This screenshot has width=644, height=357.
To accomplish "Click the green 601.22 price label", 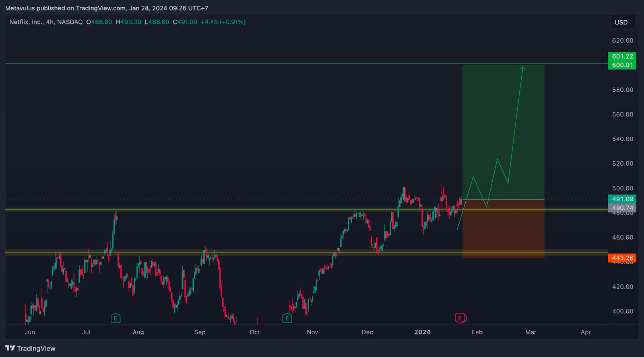I will [x=622, y=56].
